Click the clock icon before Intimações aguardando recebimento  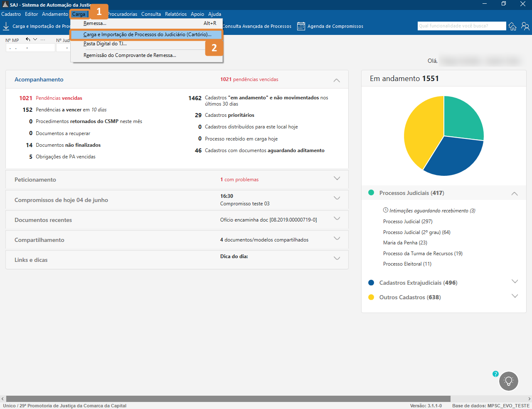tap(386, 210)
